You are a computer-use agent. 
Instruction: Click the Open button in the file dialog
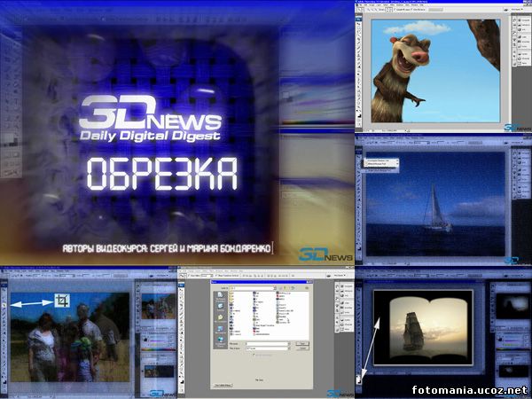(302, 344)
